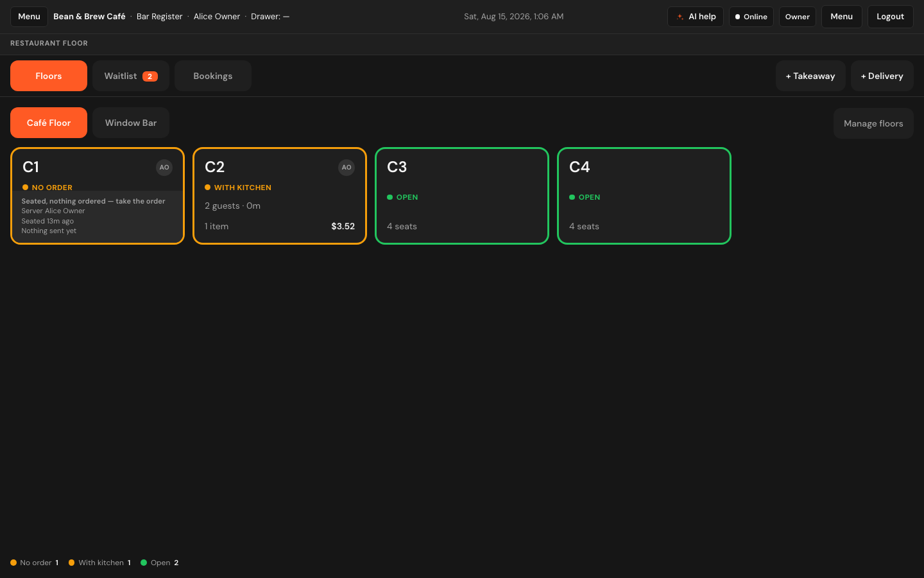Click the Owner role badge

click(798, 17)
